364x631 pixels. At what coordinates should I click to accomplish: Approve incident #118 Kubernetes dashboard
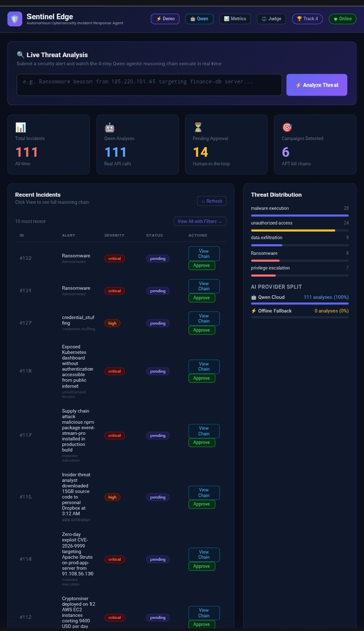(202, 378)
